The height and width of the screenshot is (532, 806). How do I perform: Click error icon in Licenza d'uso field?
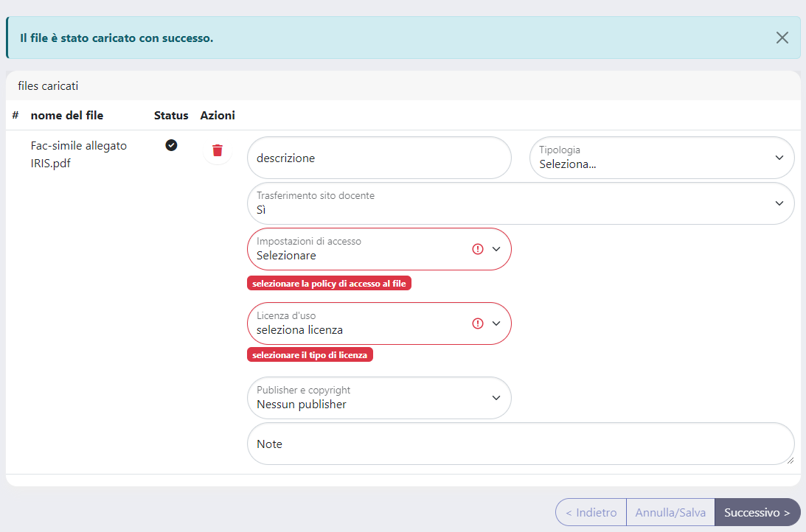click(477, 323)
